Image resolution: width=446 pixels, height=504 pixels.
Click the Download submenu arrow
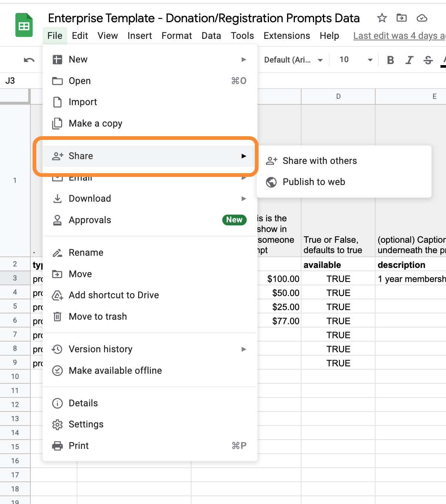[244, 199]
